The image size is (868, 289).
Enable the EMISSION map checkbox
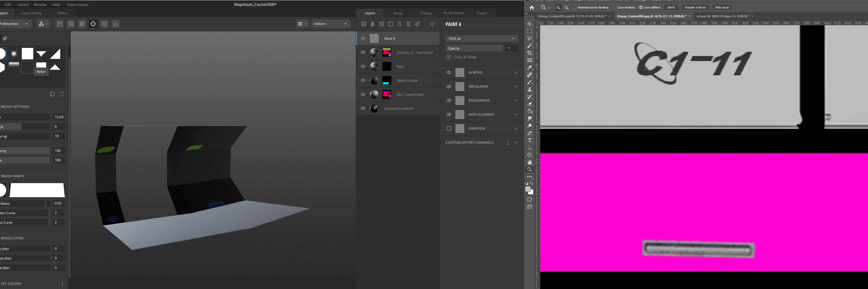449,129
